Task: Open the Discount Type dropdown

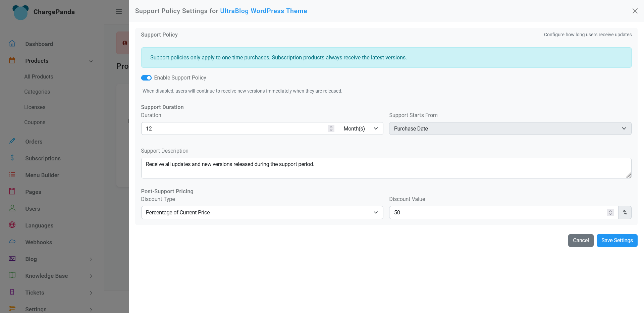Action: click(262, 213)
